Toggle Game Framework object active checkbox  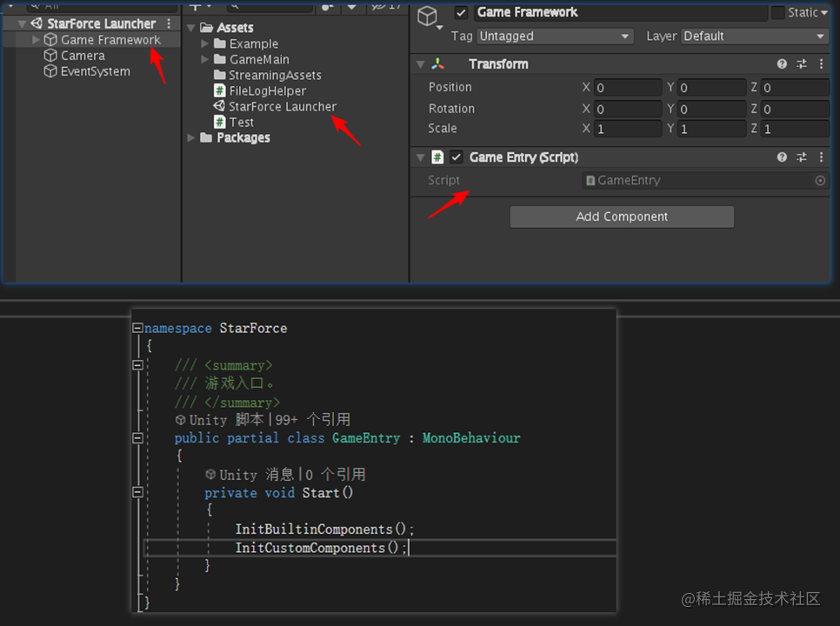point(461,12)
